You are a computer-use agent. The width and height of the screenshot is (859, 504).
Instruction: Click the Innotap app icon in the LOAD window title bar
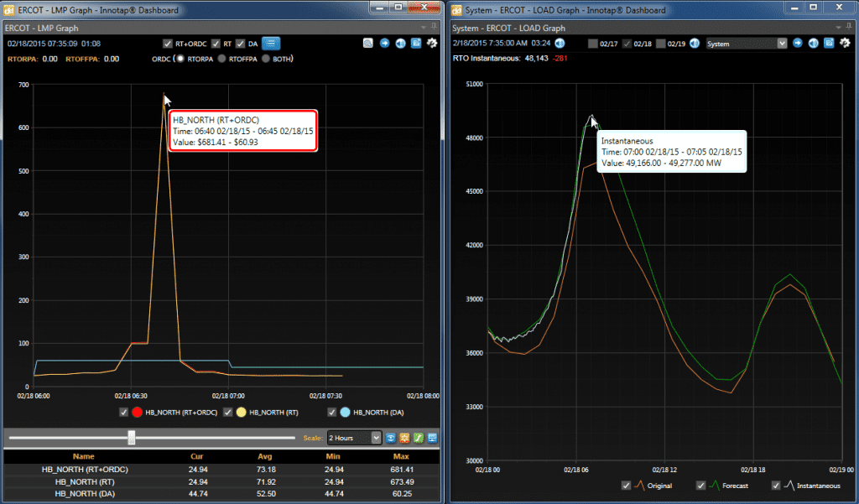(x=456, y=10)
